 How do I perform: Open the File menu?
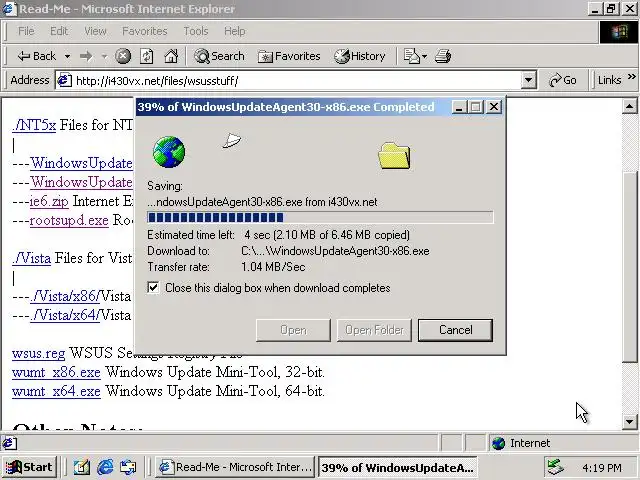tap(26, 31)
